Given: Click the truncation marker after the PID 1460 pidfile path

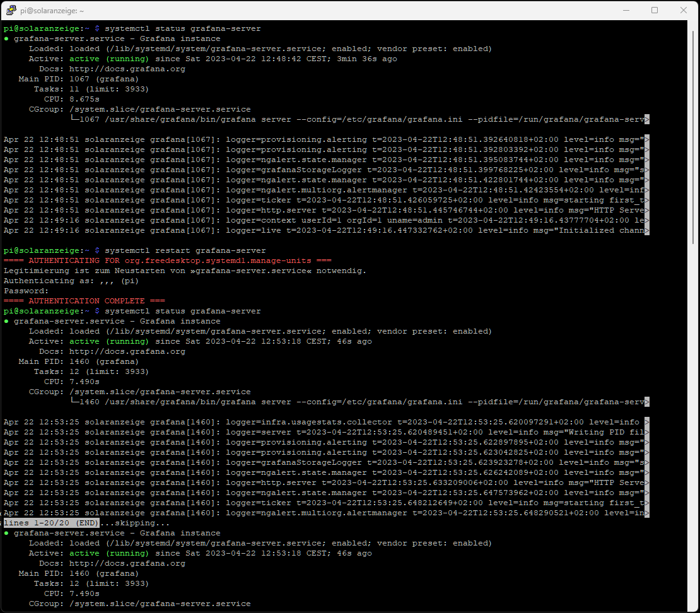Looking at the screenshot, I should 646,402.
